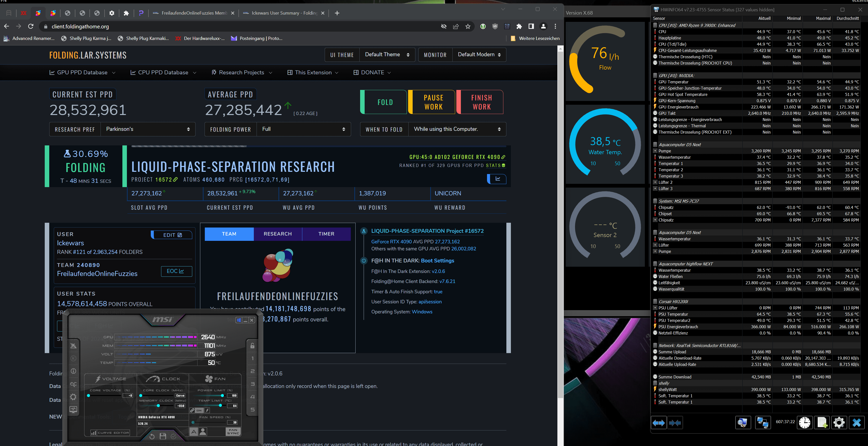Image resolution: width=868 pixels, height=446 pixels.
Task: Open When To Fold dropdown
Action: [457, 129]
